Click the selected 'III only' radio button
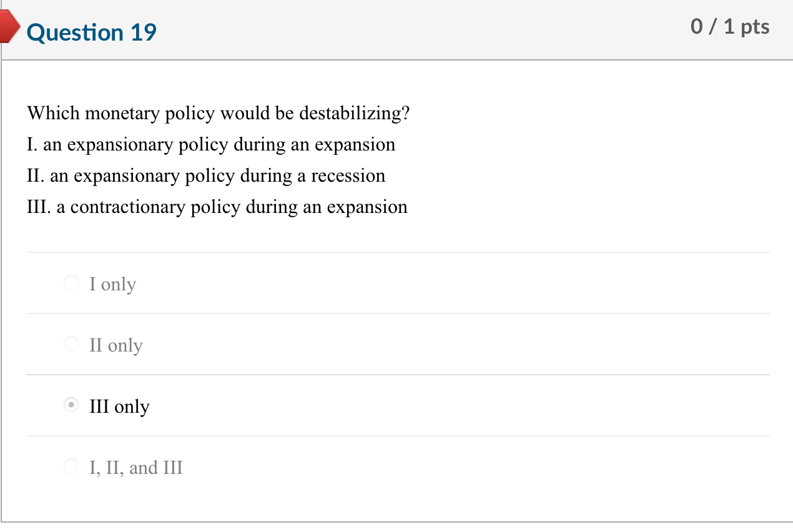This screenshot has width=793, height=532. (x=71, y=405)
